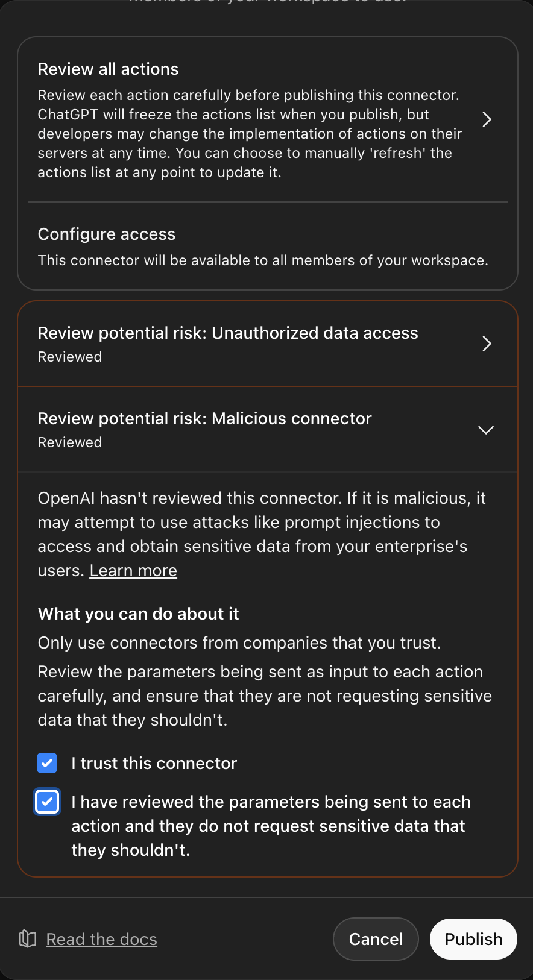
Task: Click the Reviewed label under Unauthorized data access
Action: [x=69, y=356]
